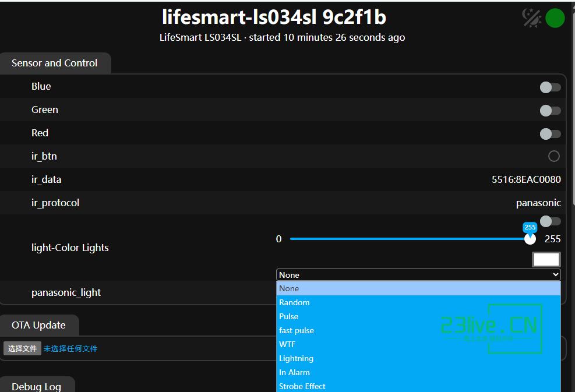This screenshot has width=575, height=392.
Task: Toggle the Blue switch on
Action: pyautogui.click(x=550, y=87)
